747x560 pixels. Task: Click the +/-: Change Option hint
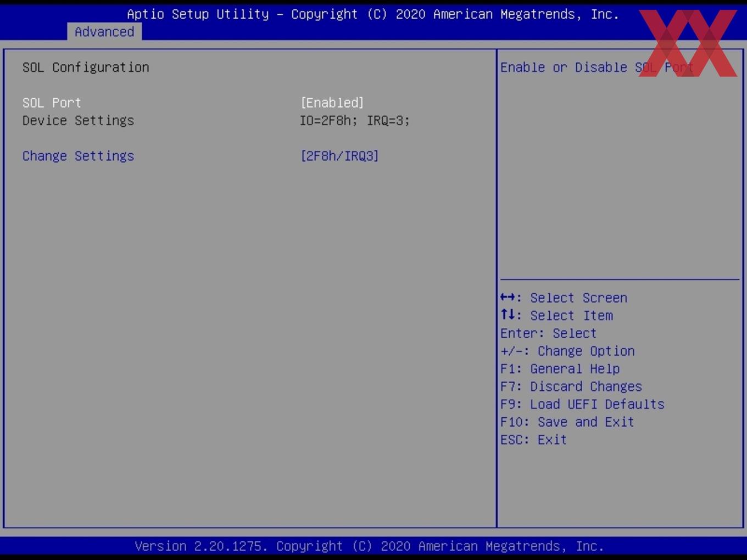[x=567, y=351]
